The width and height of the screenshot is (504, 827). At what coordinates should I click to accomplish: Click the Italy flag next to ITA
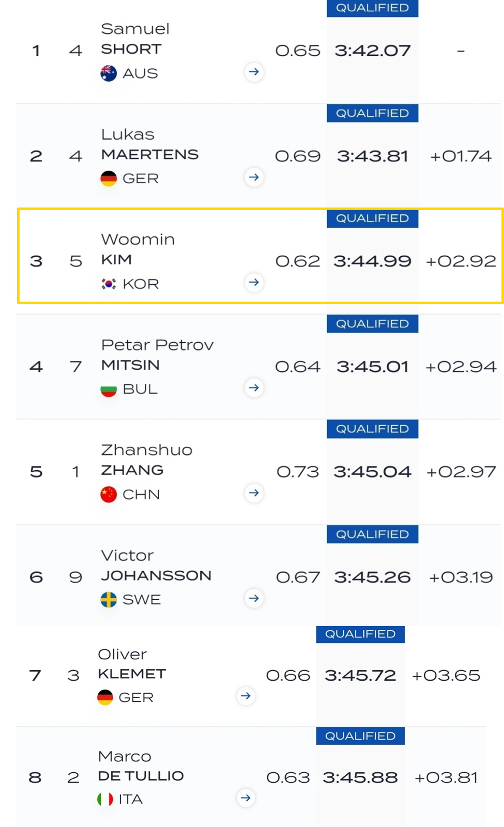click(x=105, y=799)
